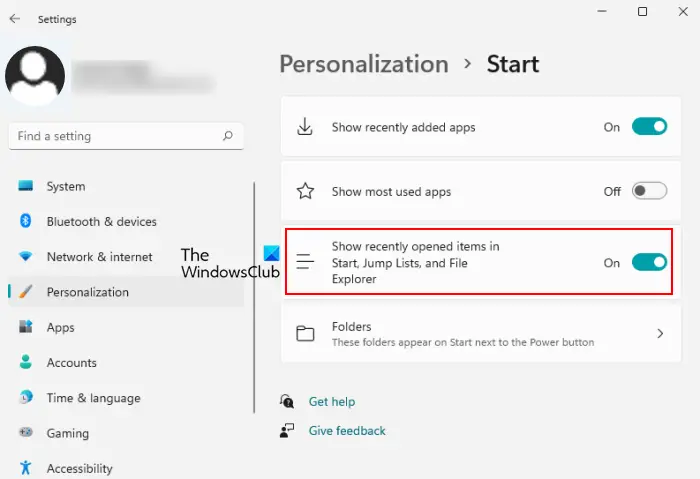Click the back arrow in Settings title bar
This screenshot has width=700, height=479.
click(x=15, y=19)
